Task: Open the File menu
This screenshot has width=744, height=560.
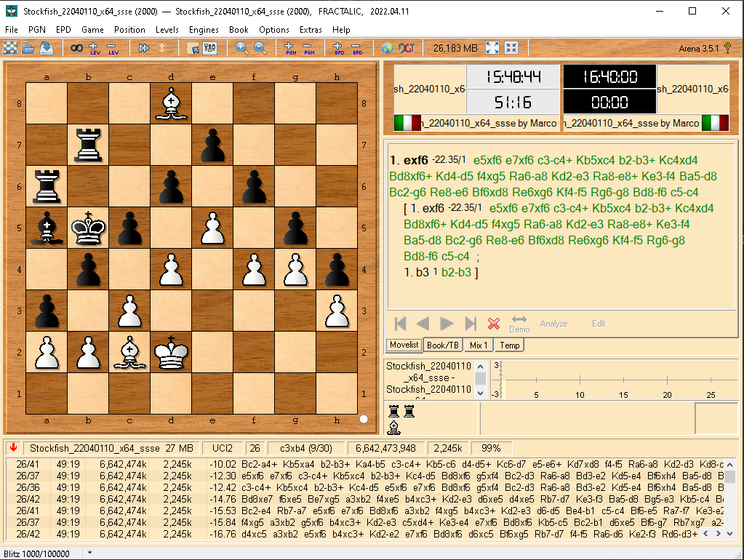Action: (x=12, y=29)
